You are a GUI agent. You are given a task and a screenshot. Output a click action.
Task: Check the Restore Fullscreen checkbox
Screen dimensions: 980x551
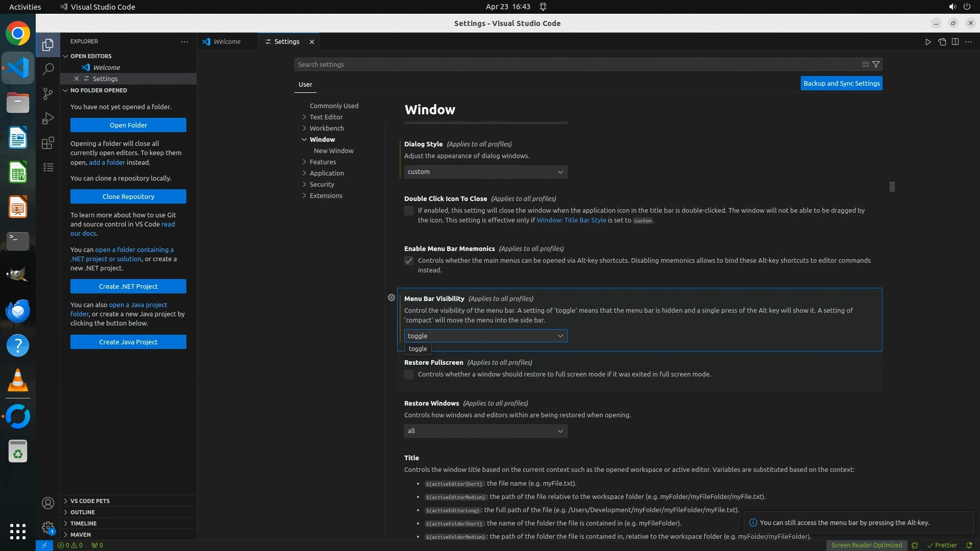pos(409,374)
